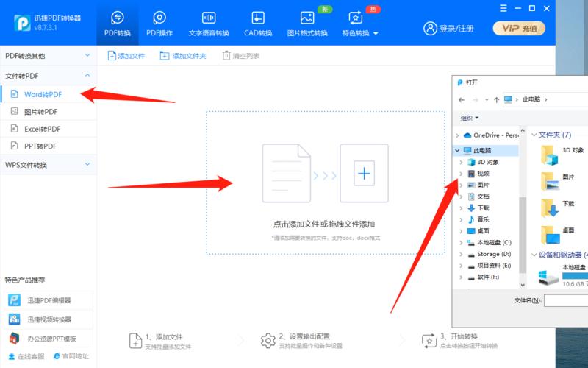Open the hamburger menu in title bar
The width and height of the screenshot is (588, 368).
503,8
